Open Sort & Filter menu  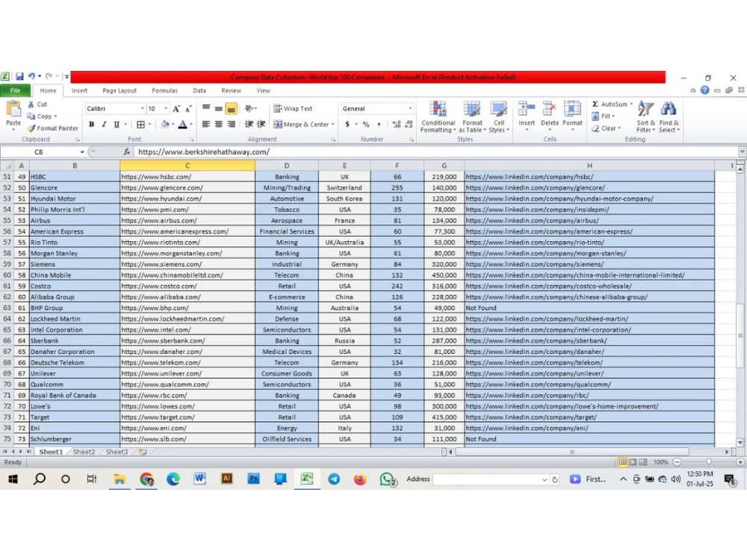[x=646, y=116]
